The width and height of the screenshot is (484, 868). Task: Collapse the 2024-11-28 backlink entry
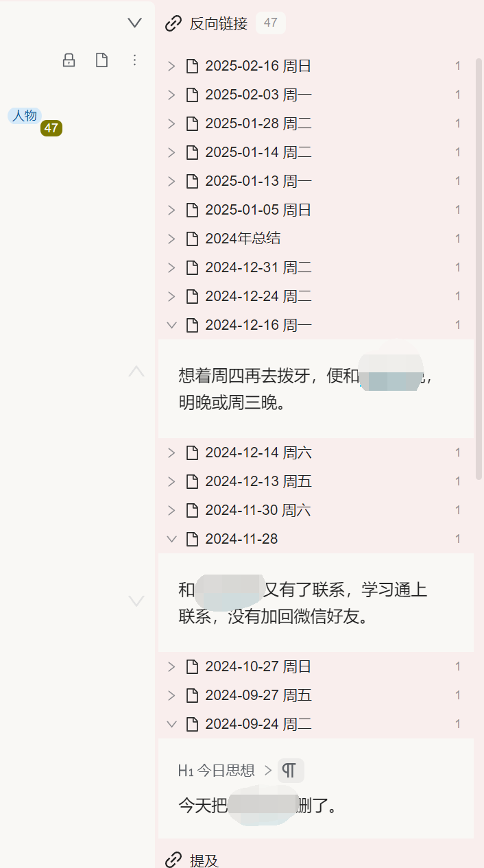171,539
